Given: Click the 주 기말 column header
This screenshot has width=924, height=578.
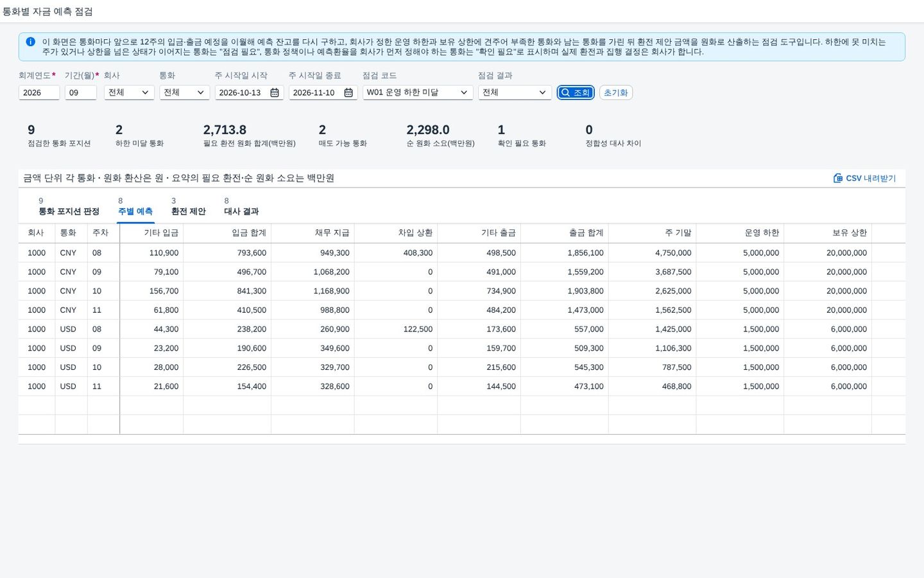Looking at the screenshot, I should [653, 233].
